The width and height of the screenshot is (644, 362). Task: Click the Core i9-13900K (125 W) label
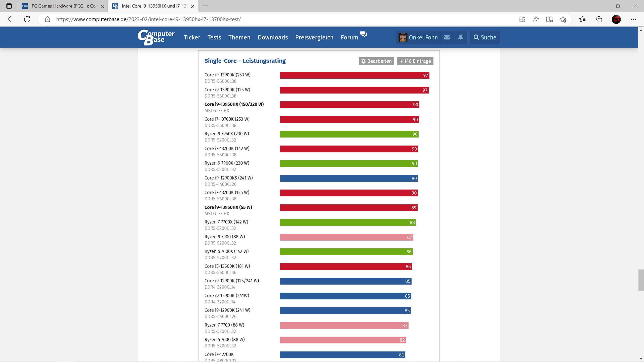pos(227,89)
